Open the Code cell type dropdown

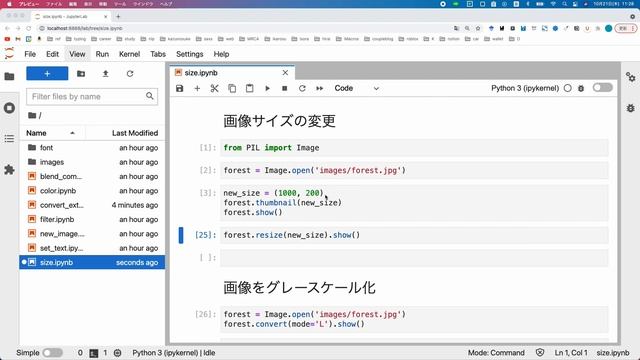[357, 88]
